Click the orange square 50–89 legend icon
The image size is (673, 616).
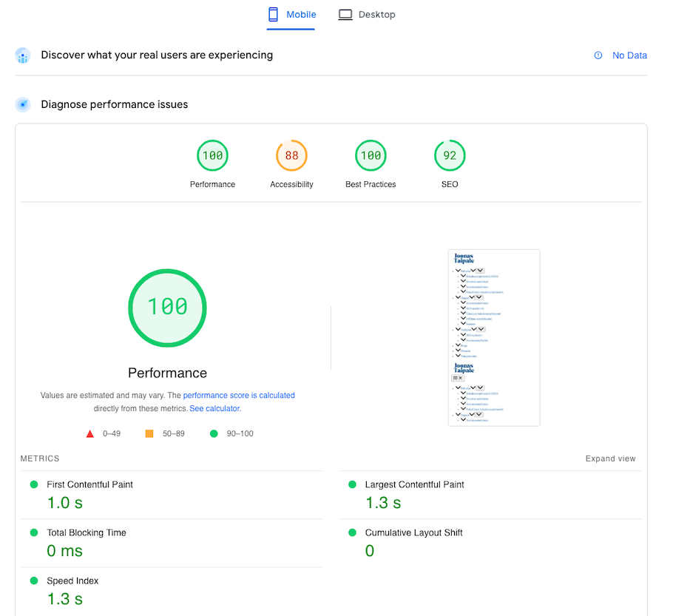(x=149, y=434)
